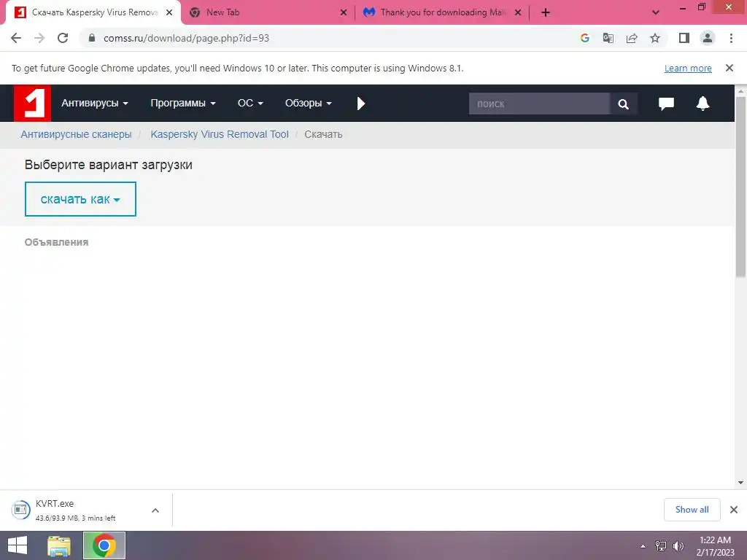This screenshot has height=560, width=747.
Task: Open the network tray icon
Action: 661,546
